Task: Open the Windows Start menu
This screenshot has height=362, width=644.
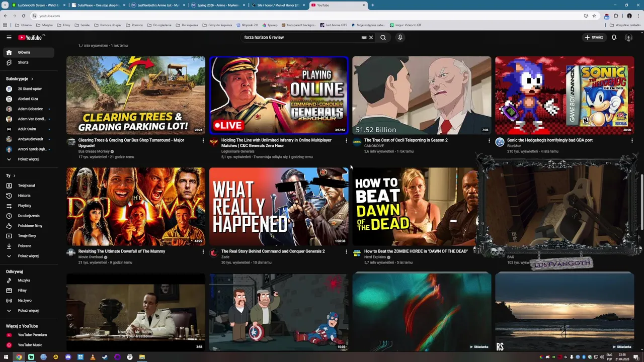Action: [x=6, y=357]
